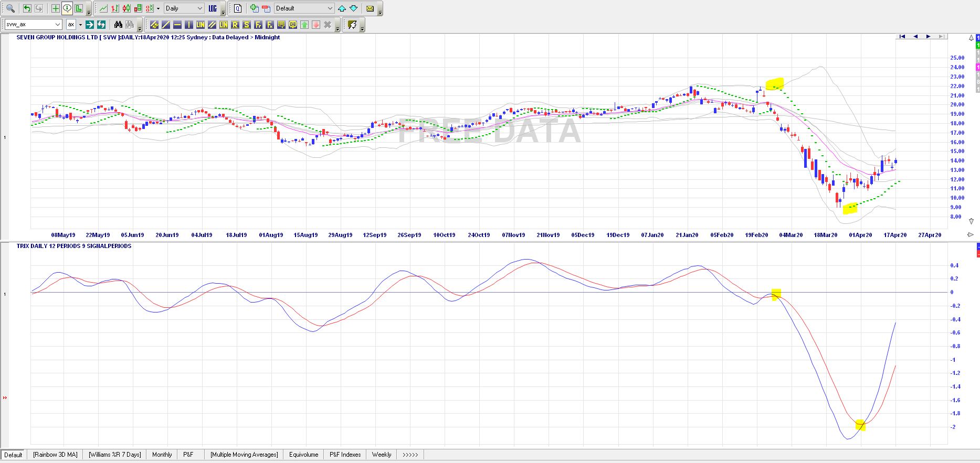Viewport: 980px width, 463px height.
Task: Select the parallel lines channel tool
Action: click(212, 25)
